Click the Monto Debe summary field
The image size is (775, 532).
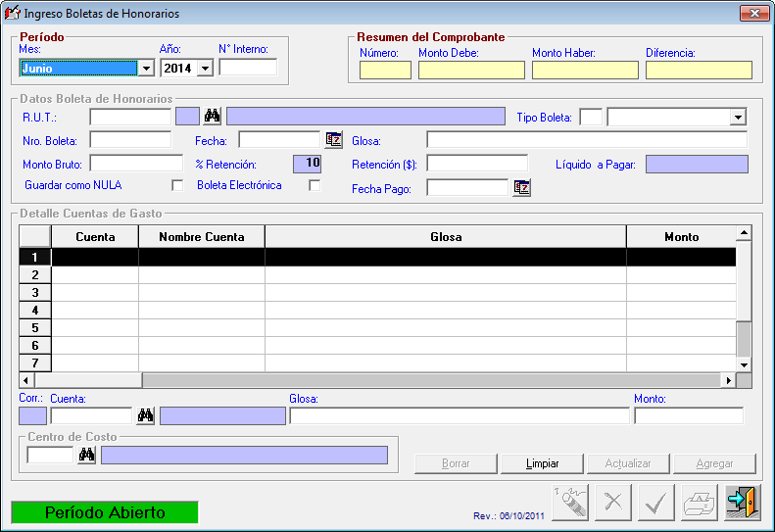(471, 71)
